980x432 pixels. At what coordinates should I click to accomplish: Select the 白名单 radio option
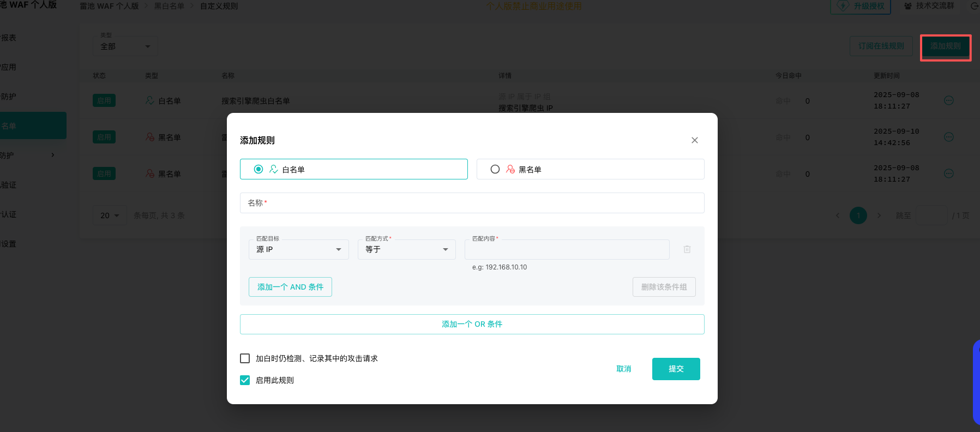258,169
